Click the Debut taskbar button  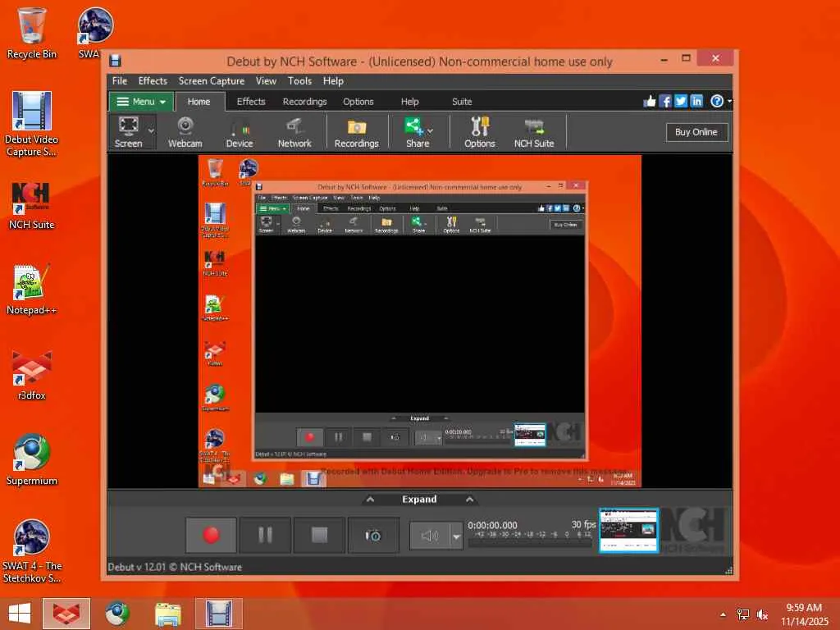coord(218,614)
